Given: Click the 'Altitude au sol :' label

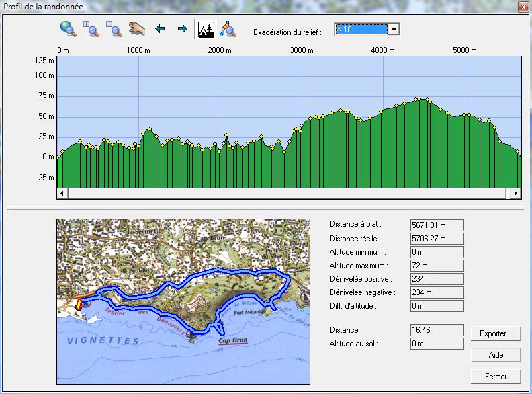Looking at the screenshot, I should pos(353,344).
